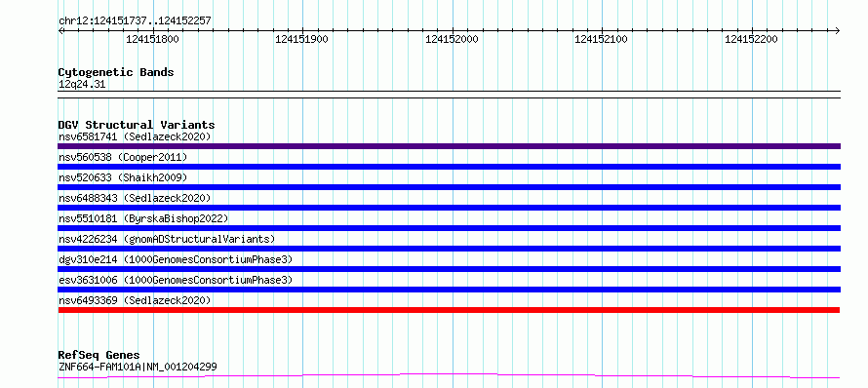Click the dgv310e214 blue variant bar
Image resolution: width=868 pixels, height=388 pixels.
point(449,269)
